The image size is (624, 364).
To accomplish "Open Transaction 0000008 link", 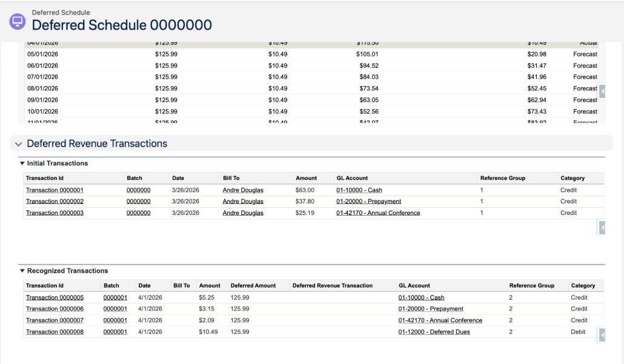I will click(55, 332).
